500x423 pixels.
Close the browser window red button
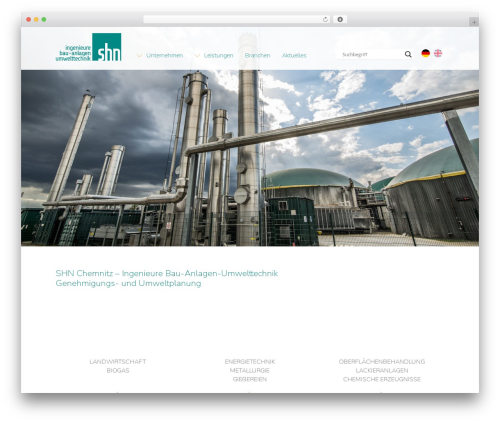(x=29, y=20)
